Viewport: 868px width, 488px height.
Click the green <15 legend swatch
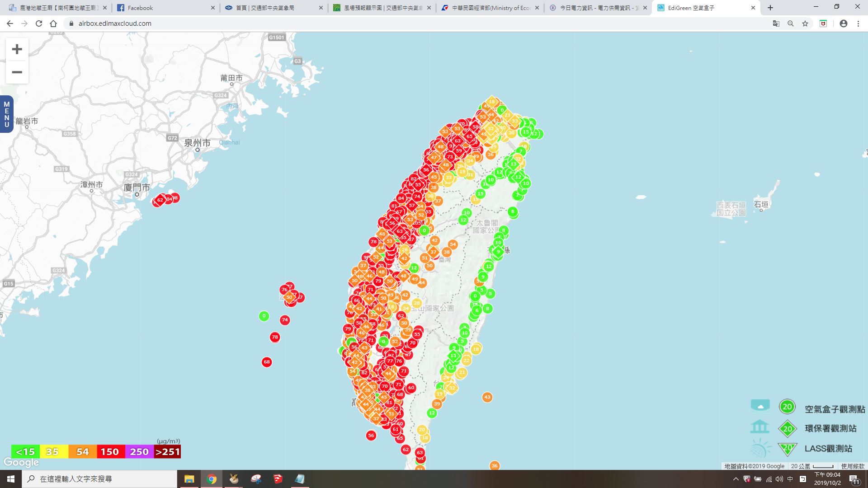click(x=25, y=451)
